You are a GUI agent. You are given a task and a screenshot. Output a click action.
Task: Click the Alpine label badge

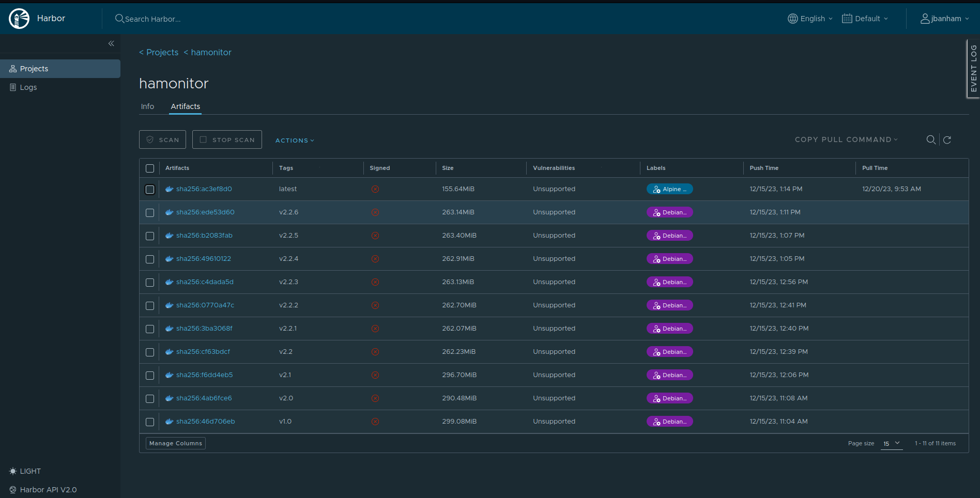click(670, 189)
